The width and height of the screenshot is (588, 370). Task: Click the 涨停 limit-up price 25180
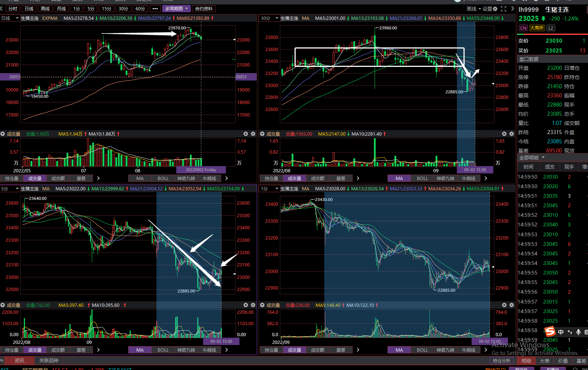point(555,77)
